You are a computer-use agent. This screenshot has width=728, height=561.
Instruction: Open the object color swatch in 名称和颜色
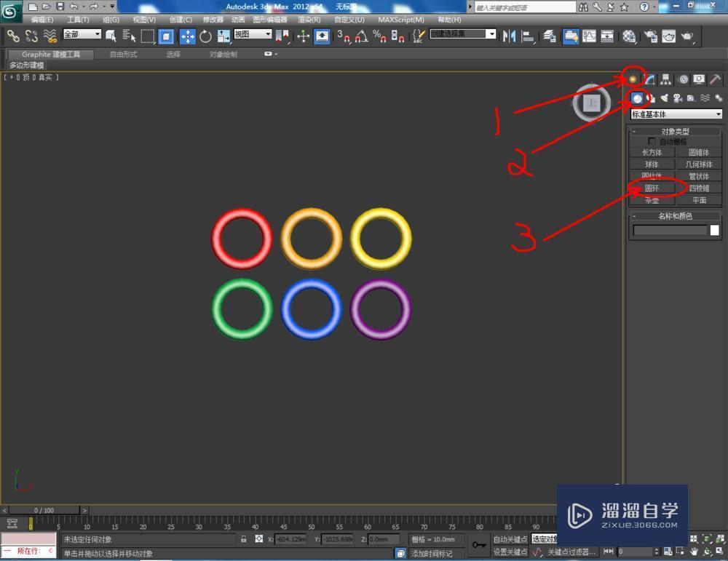pyautogui.click(x=714, y=230)
